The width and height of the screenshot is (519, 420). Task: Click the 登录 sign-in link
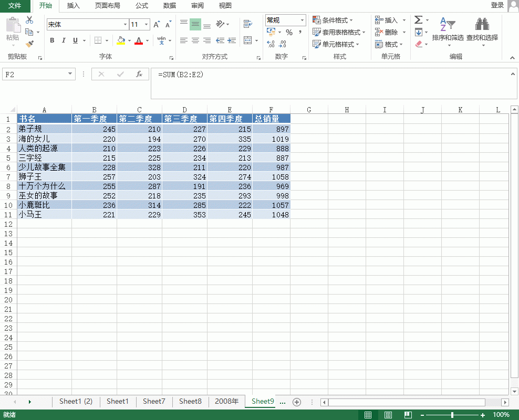tap(497, 5)
